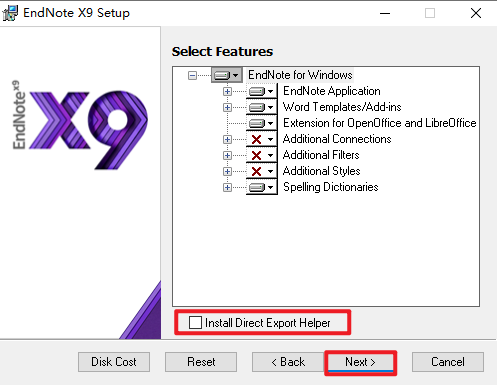Click the installer icon in the title bar
The image size is (497, 385).
10,13
